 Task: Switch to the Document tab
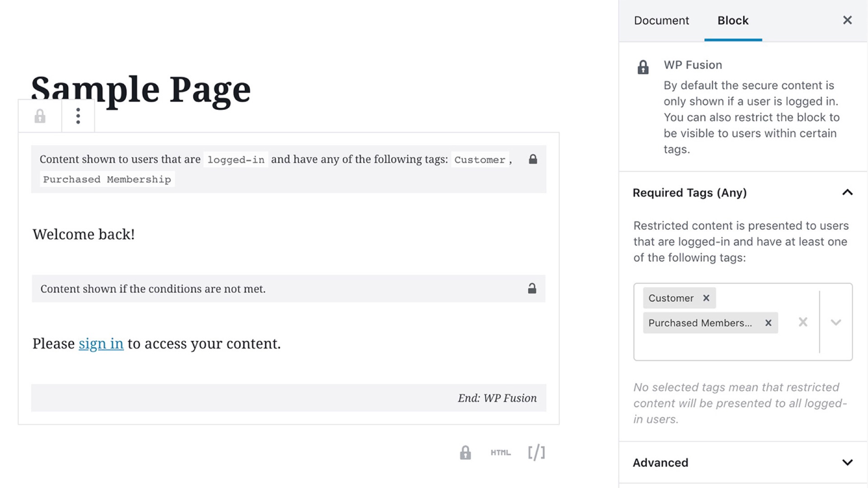pos(661,20)
